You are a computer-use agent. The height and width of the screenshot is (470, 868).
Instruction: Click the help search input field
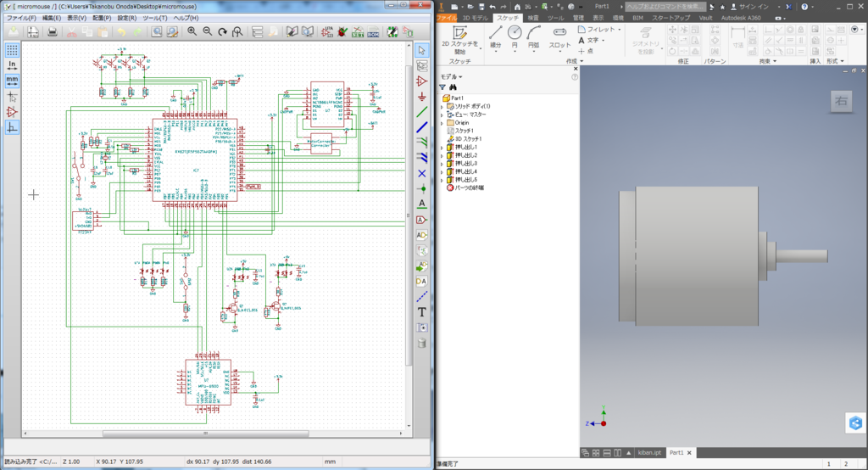pyautogui.click(x=665, y=7)
